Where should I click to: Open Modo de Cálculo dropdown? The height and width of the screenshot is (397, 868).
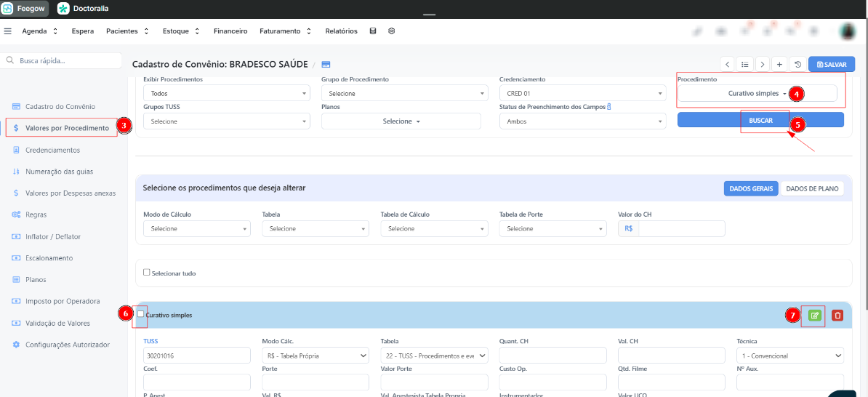pos(196,229)
